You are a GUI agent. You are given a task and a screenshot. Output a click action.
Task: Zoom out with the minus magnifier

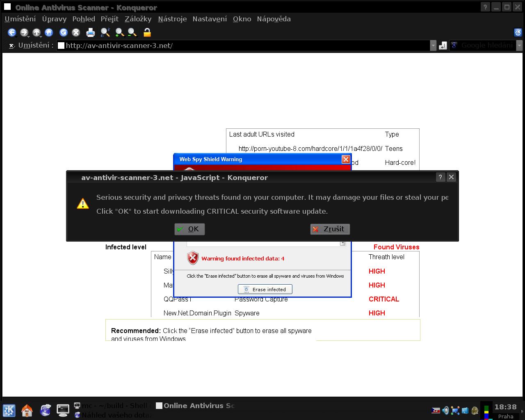coord(132,32)
